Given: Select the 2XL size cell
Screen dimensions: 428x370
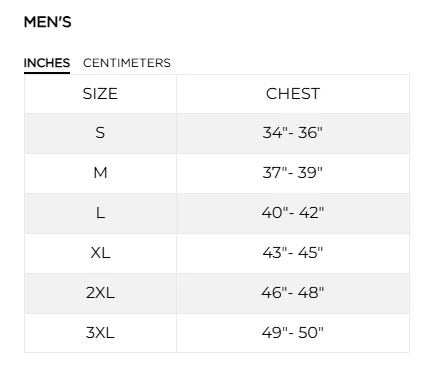Looking at the screenshot, I should coord(100,293).
